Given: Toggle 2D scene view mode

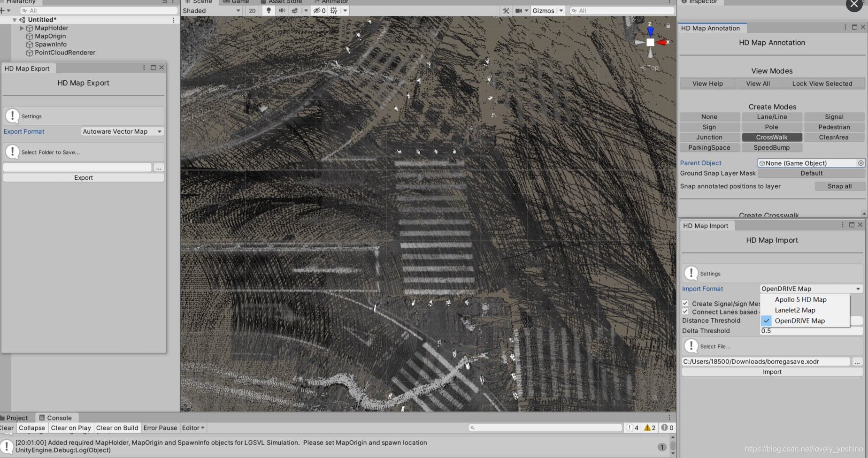Looking at the screenshot, I should click(252, 11).
